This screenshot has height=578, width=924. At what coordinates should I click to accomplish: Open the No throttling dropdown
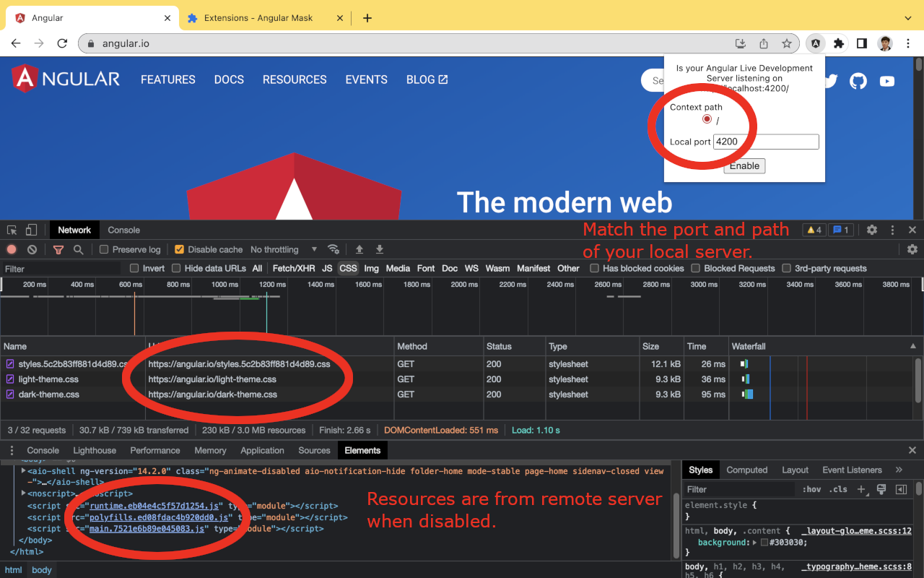tap(275, 249)
